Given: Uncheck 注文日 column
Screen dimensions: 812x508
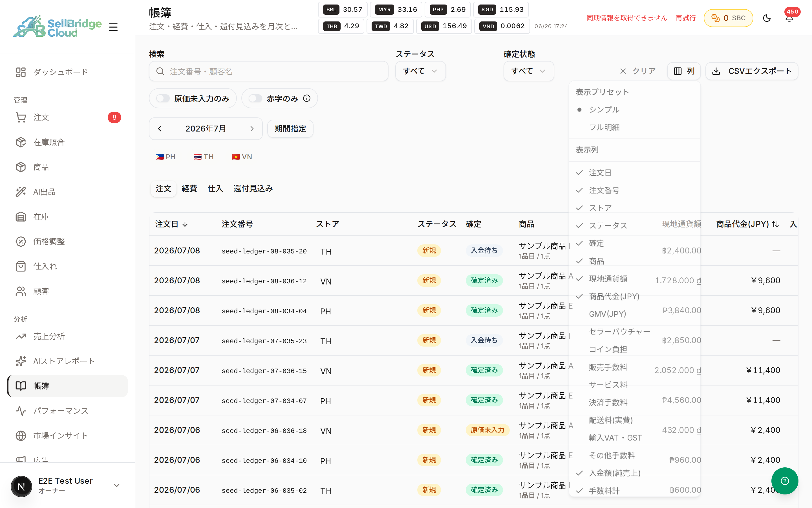Looking at the screenshot, I should (x=634, y=173).
